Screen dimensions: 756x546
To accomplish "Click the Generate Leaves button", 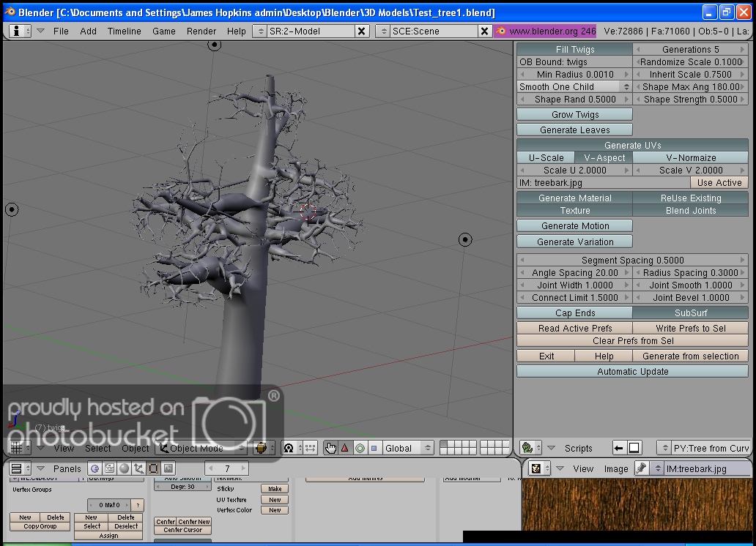I will pos(574,130).
